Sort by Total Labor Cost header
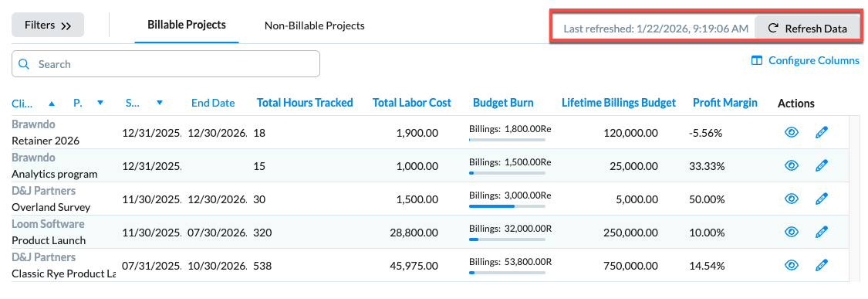 (412, 103)
